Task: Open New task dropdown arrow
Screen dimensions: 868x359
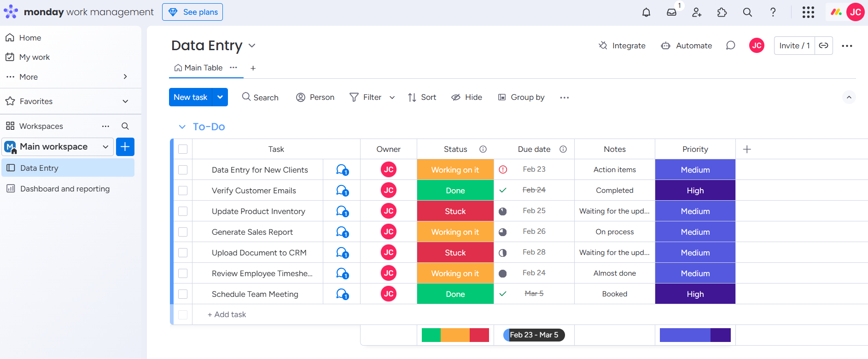Action: coord(220,97)
